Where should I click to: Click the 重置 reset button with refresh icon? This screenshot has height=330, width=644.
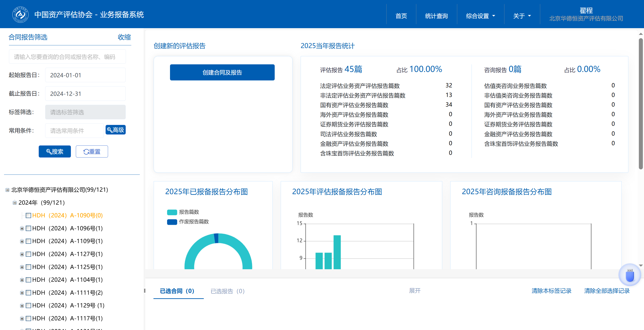92,151
